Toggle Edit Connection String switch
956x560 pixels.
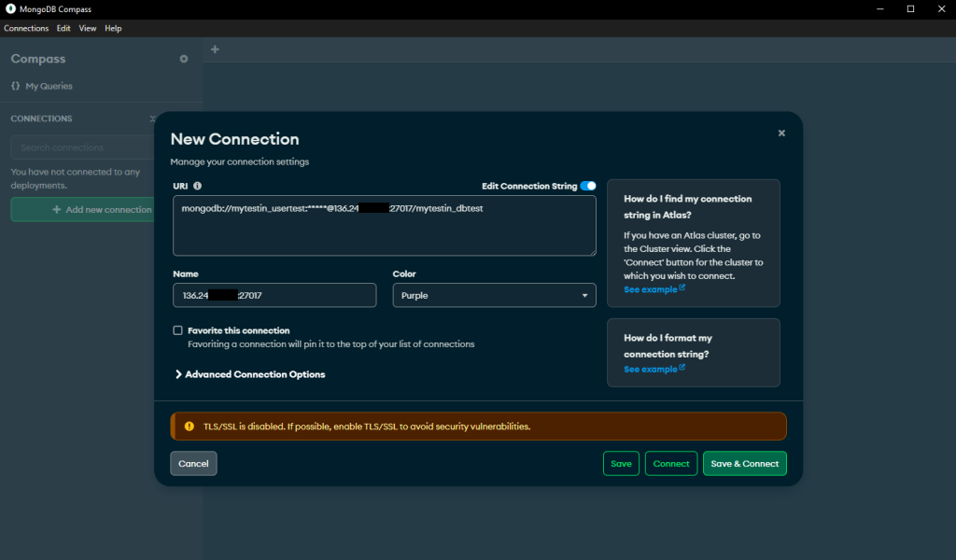click(x=588, y=186)
